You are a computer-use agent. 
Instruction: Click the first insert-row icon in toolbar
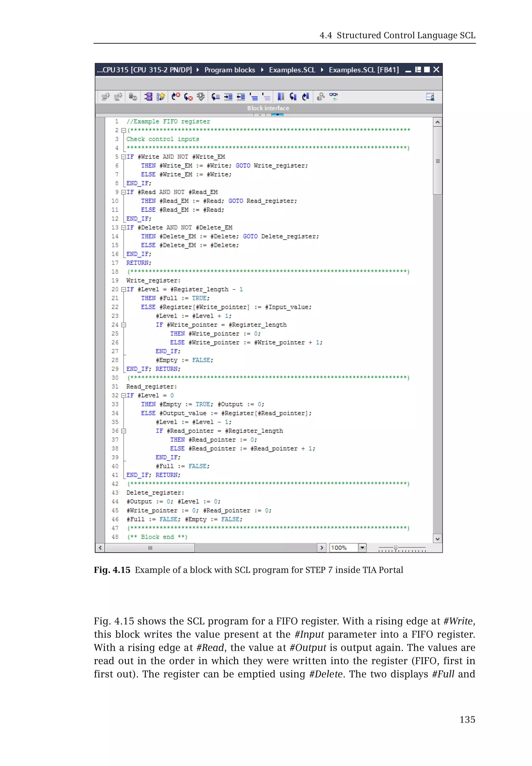click(105, 97)
